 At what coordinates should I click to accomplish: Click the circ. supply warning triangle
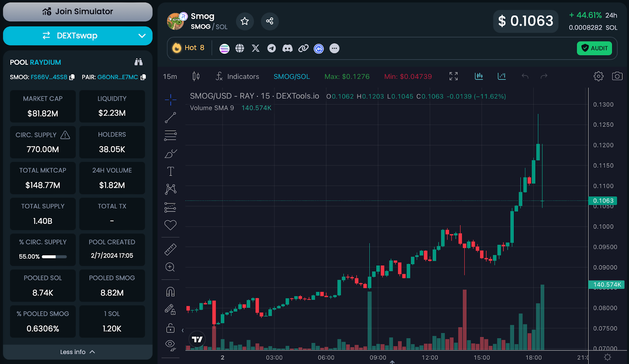pos(65,135)
